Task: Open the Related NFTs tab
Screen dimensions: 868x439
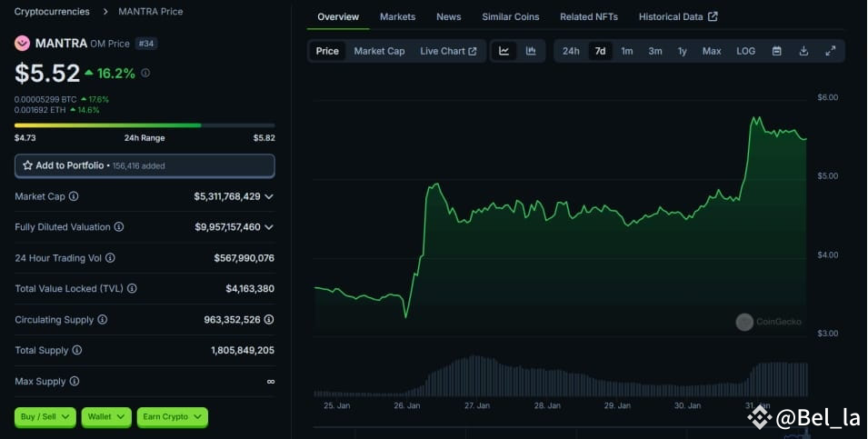Action: coord(588,16)
